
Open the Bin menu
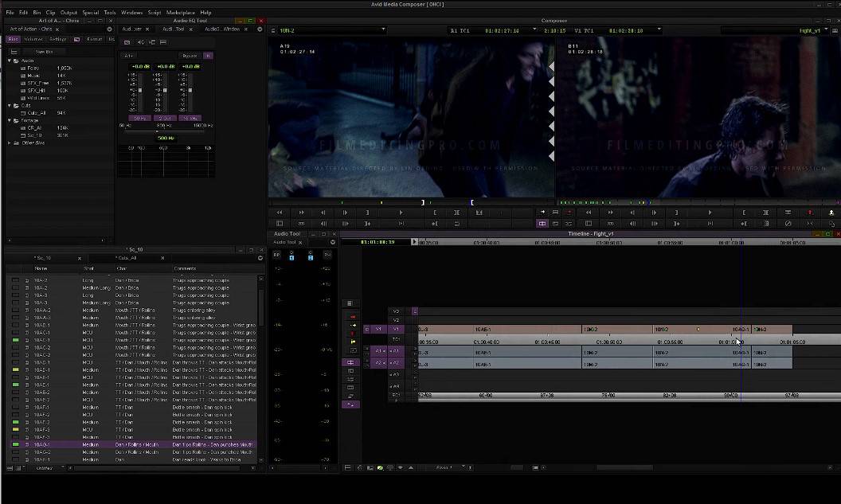click(37, 12)
